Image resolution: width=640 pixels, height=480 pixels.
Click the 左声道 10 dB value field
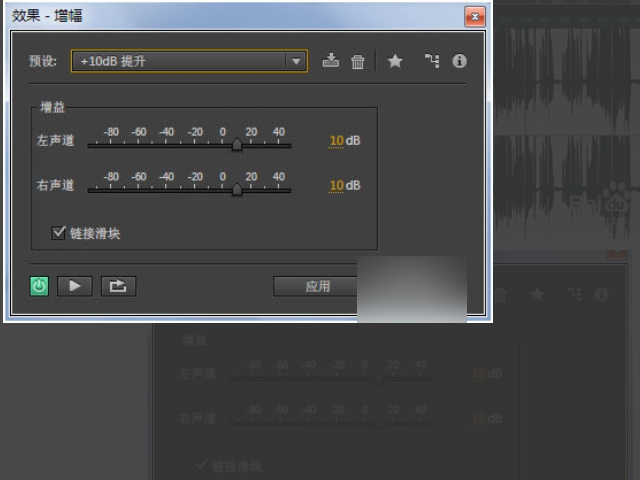(x=336, y=141)
